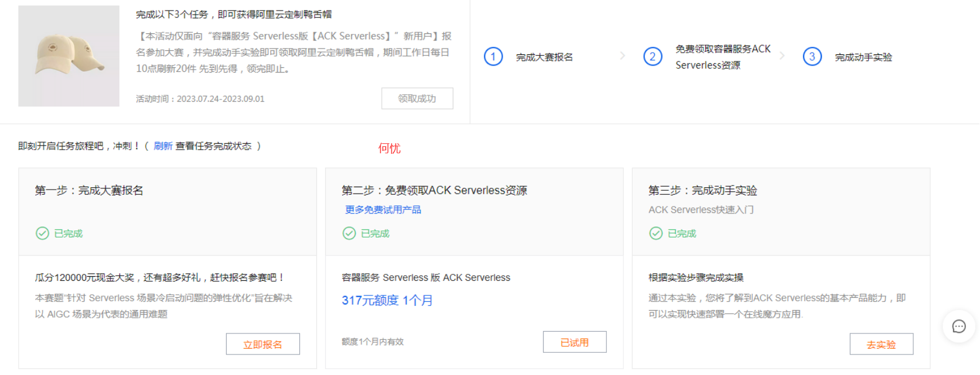Click the 领取成功 button
The width and height of the screenshot is (980, 375).
417,98
